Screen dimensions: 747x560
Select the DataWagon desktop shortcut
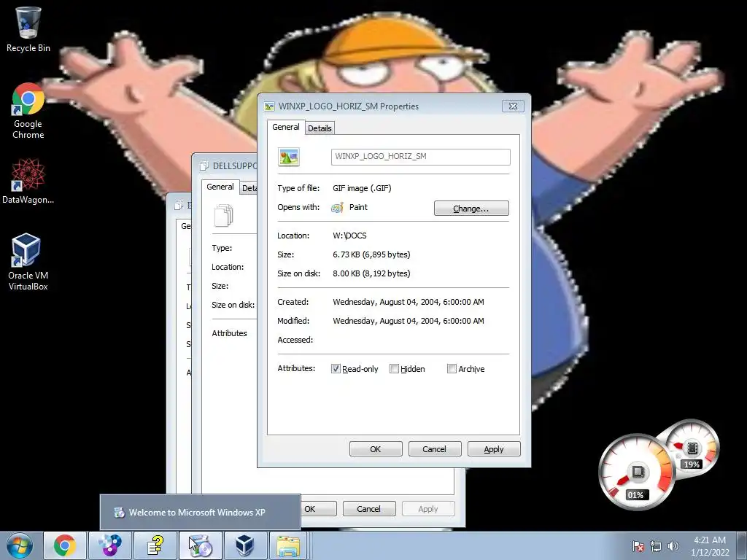(x=28, y=182)
